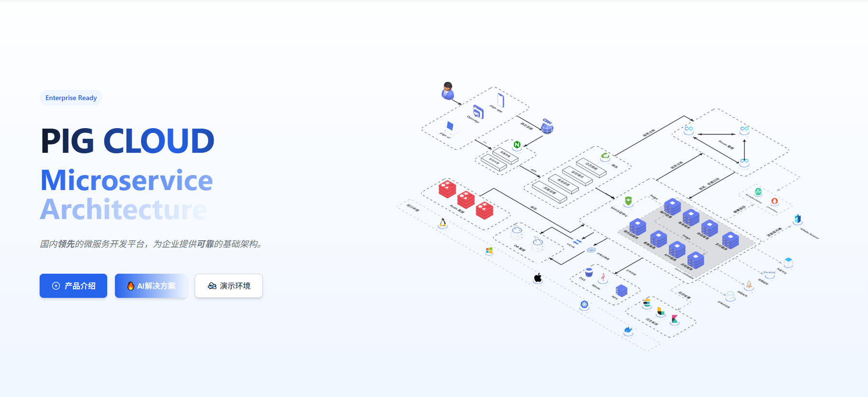The height and width of the screenshot is (397, 868).
Task: Click the Enterprise Ready badge
Action: (x=71, y=98)
